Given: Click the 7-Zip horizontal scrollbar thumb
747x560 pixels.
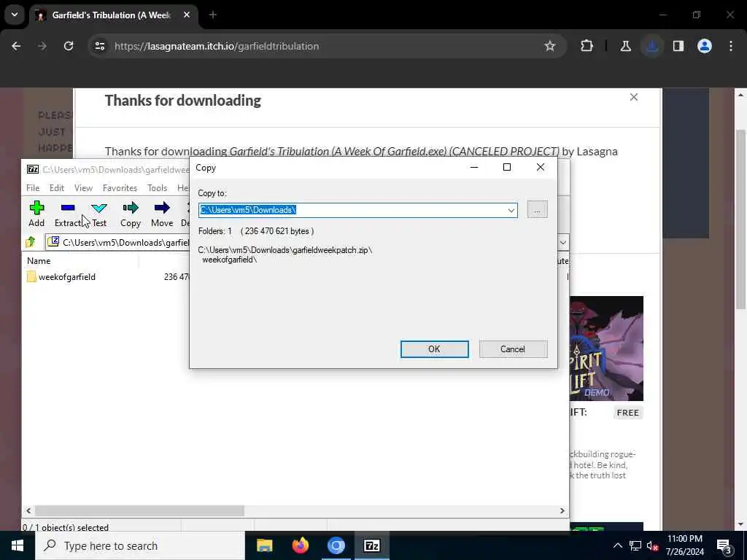Looking at the screenshot, I should 139,510.
